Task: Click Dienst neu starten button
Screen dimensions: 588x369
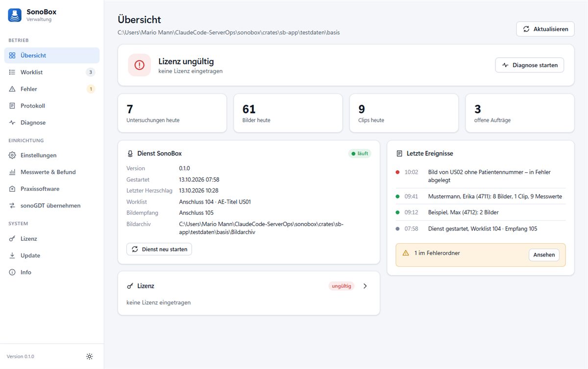Action: pos(159,249)
